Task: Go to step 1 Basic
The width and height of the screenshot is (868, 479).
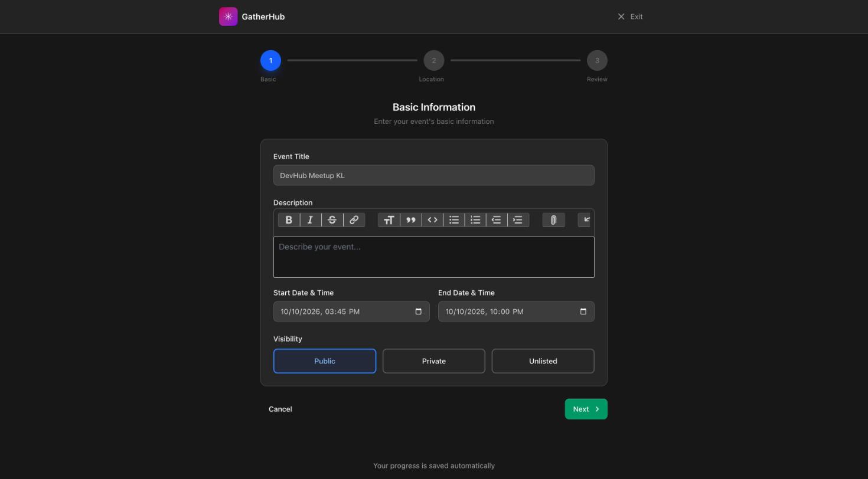Action: click(x=270, y=60)
